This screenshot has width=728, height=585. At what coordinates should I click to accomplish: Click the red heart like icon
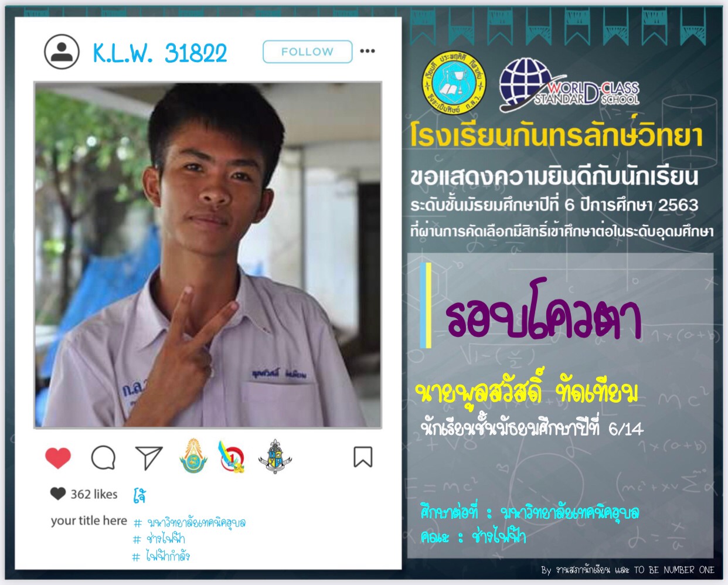coord(57,458)
